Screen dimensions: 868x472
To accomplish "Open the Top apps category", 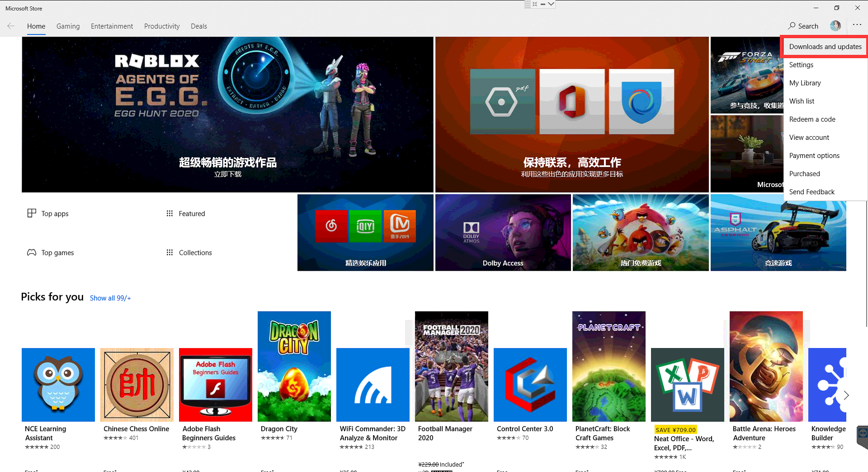I will point(48,213).
